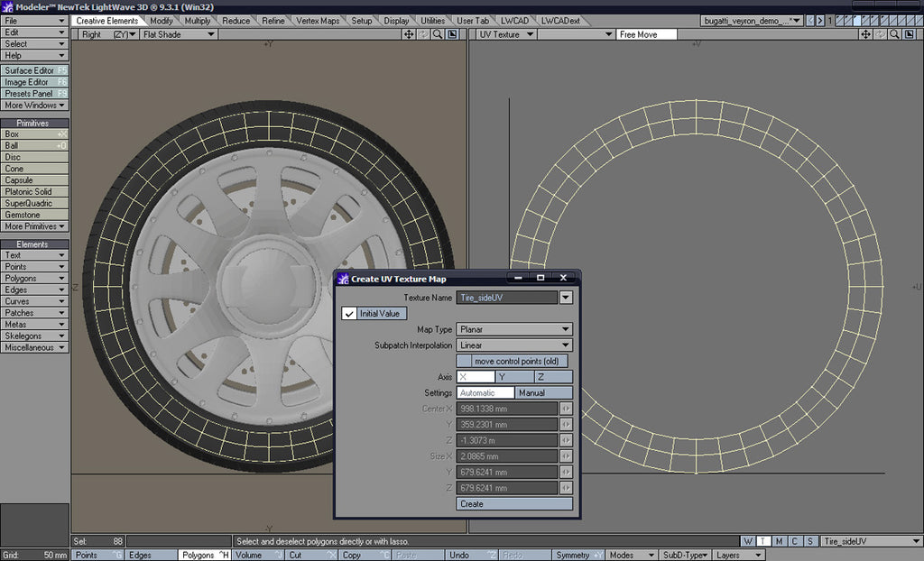Click the magnifier zoom icon in the UV viewport
The height and width of the screenshot is (561, 924).
pos(894,34)
